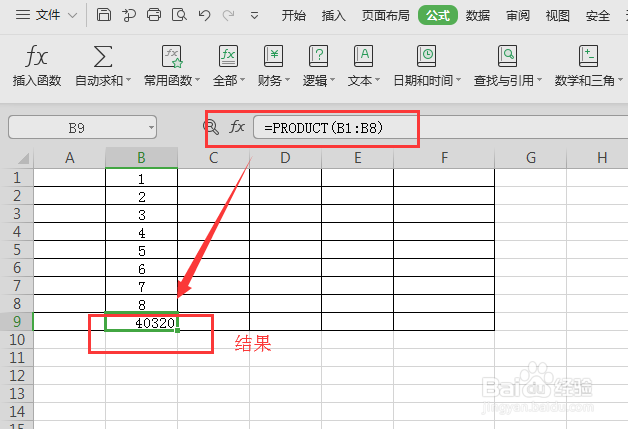The image size is (628, 429).
Task: Click the AutoSum sigma icon
Action: pos(103,56)
